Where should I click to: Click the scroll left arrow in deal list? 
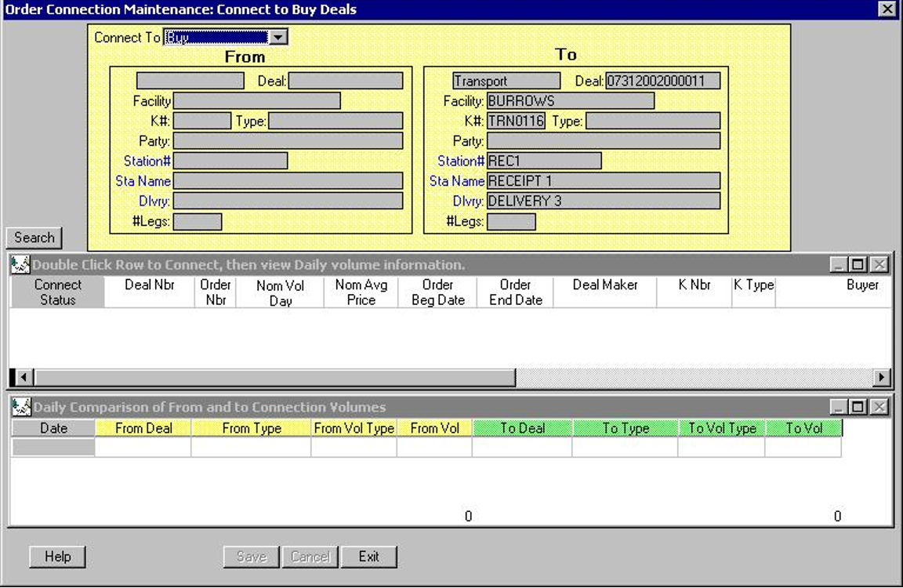click(23, 377)
